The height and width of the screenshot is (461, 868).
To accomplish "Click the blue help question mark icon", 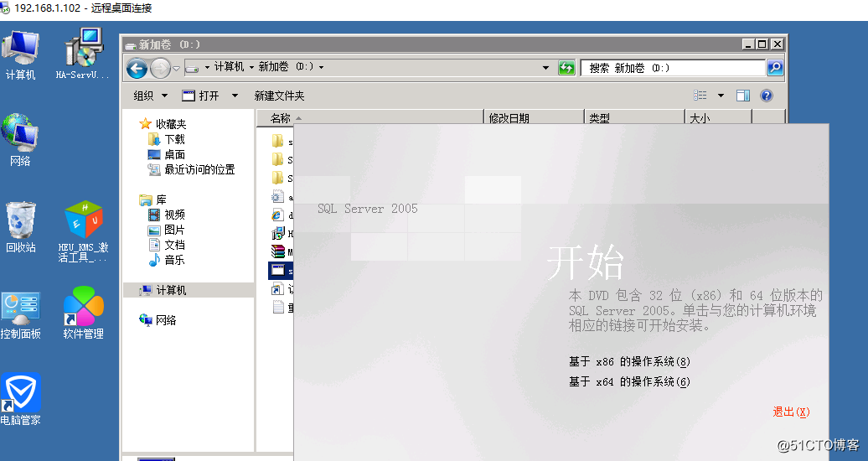I will click(x=766, y=96).
